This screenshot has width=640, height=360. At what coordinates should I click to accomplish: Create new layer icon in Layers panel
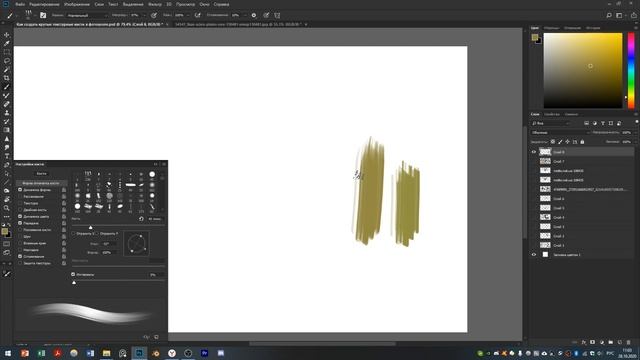point(620,342)
